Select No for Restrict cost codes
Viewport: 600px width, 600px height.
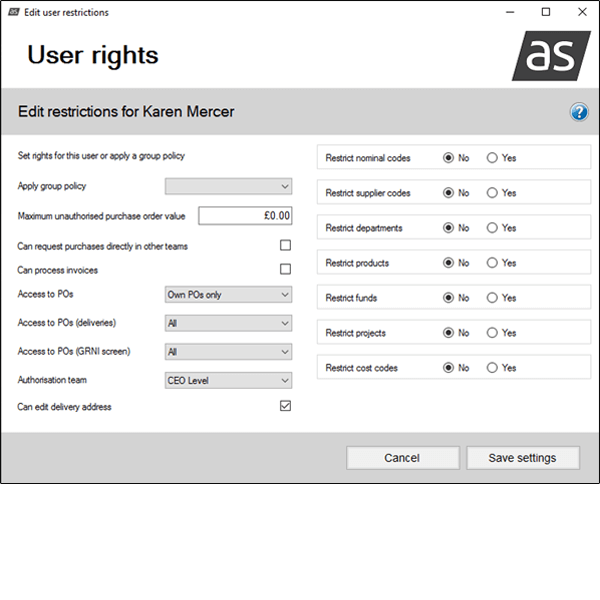[x=448, y=368]
